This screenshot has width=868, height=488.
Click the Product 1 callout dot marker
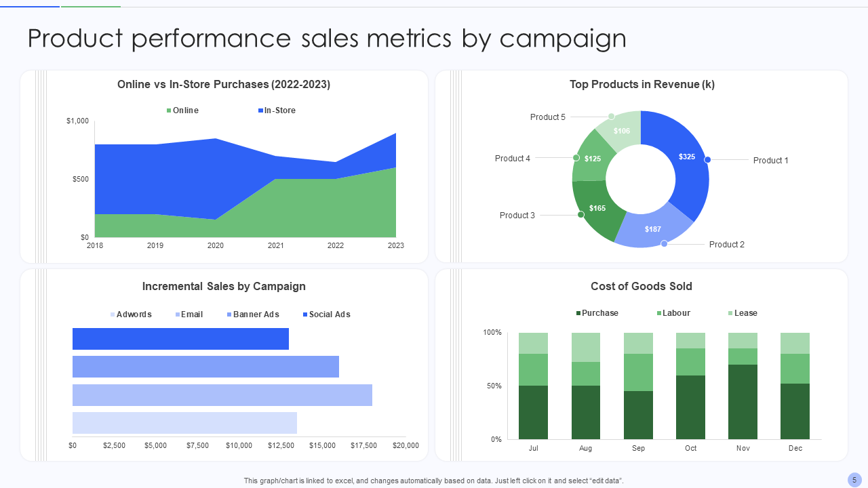[x=707, y=160]
